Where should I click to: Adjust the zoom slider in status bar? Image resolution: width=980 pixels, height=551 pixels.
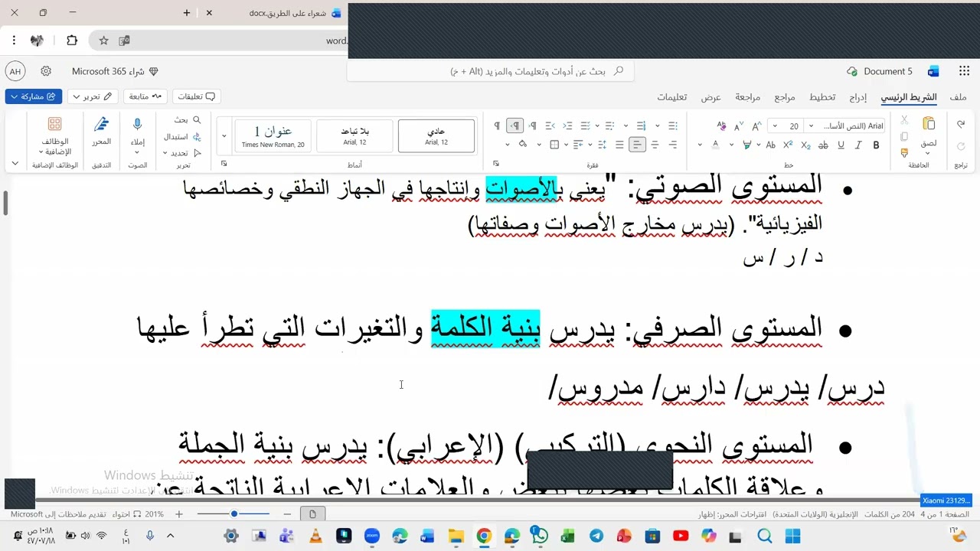(x=234, y=514)
